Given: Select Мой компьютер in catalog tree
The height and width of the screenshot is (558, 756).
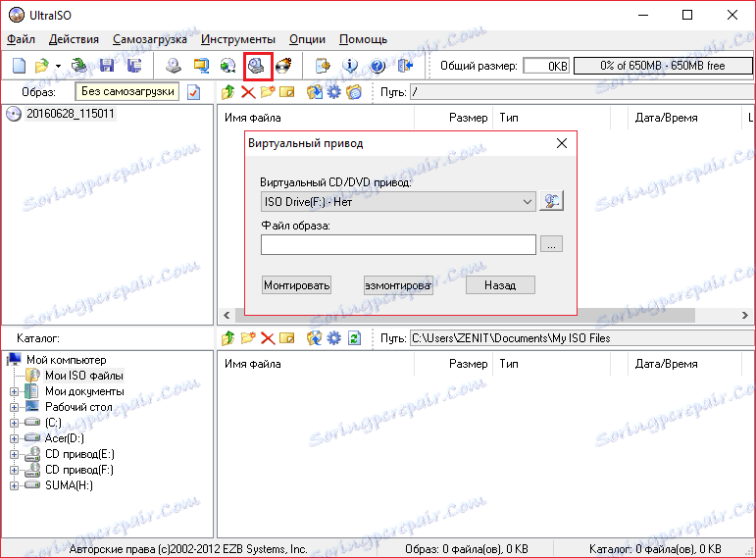Looking at the screenshot, I should click(x=67, y=360).
